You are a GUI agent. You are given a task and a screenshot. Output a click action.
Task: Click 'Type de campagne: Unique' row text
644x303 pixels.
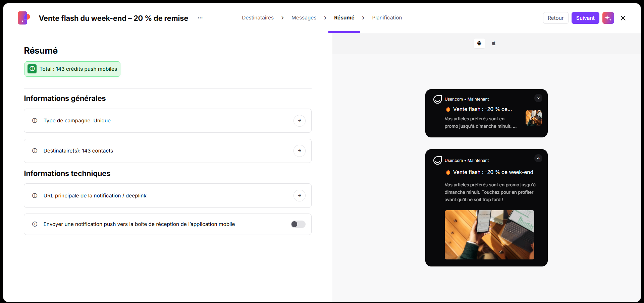pyautogui.click(x=77, y=121)
